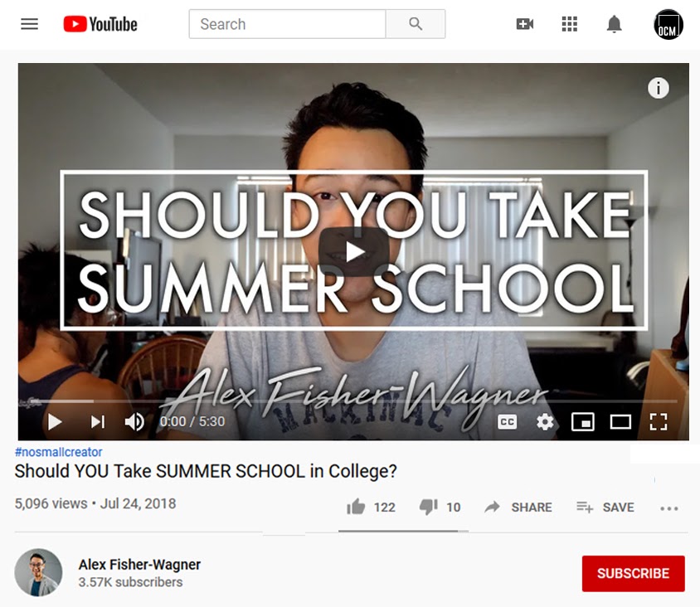Open the notifications bell
The height and width of the screenshot is (607, 700).
(x=615, y=24)
